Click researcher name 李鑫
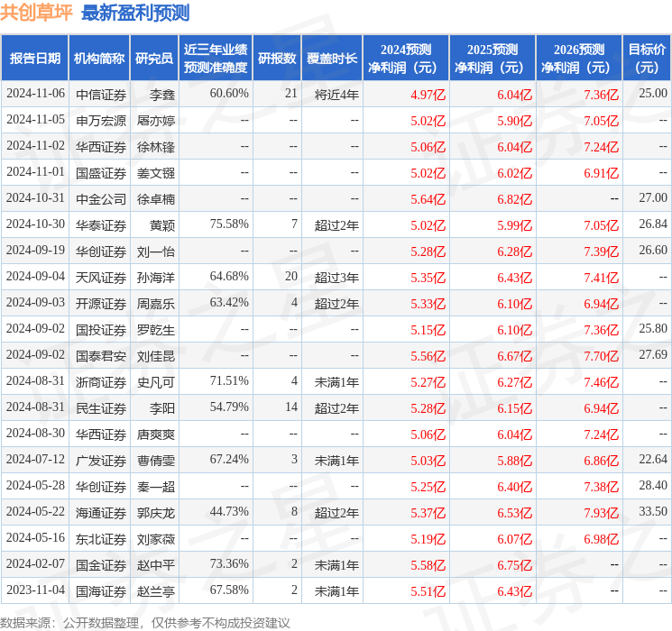 point(162,95)
